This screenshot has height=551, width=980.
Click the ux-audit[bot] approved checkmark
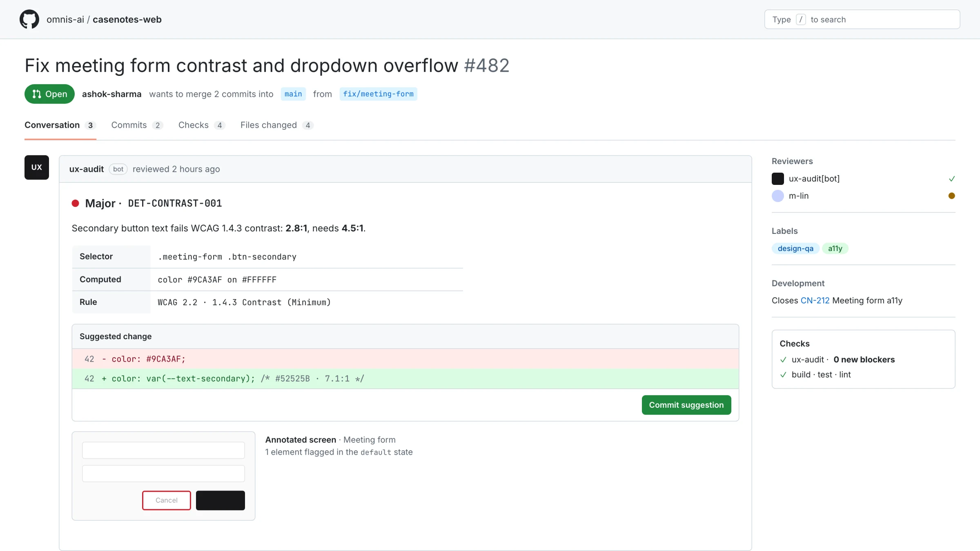952,179
